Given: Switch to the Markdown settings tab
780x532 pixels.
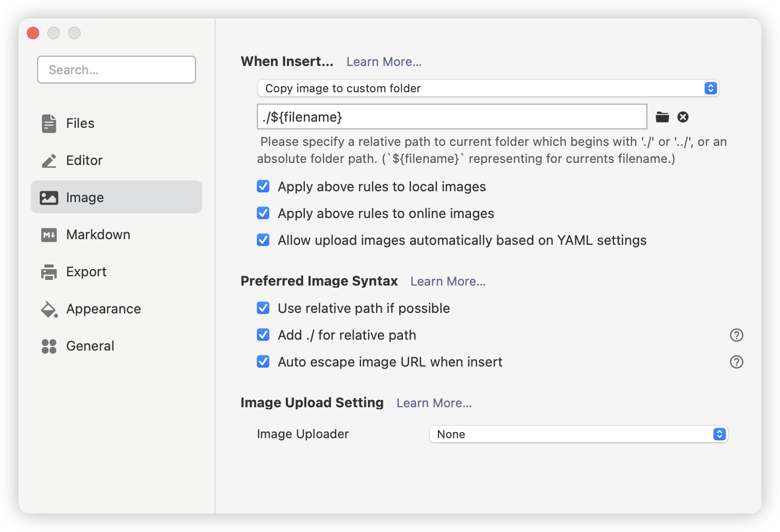Looking at the screenshot, I should tap(98, 235).
